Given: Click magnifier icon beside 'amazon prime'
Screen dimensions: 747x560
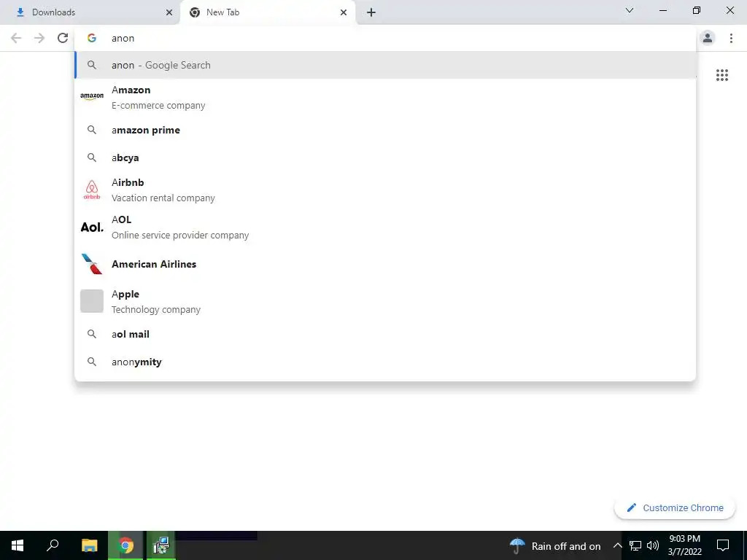Looking at the screenshot, I should [92, 130].
